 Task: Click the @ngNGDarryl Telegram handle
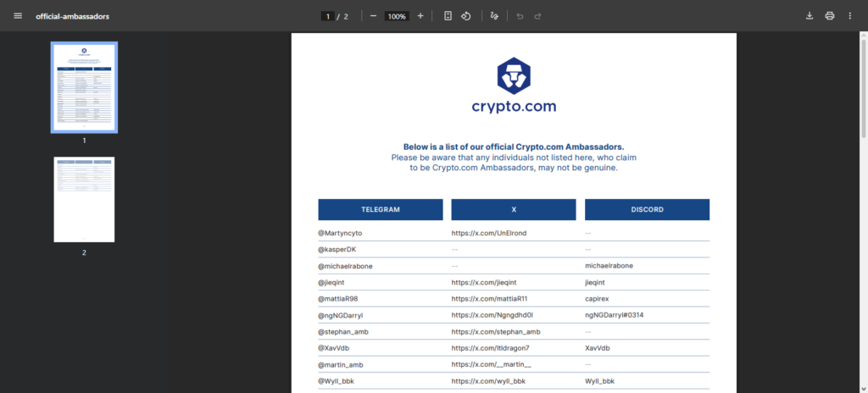(341, 315)
